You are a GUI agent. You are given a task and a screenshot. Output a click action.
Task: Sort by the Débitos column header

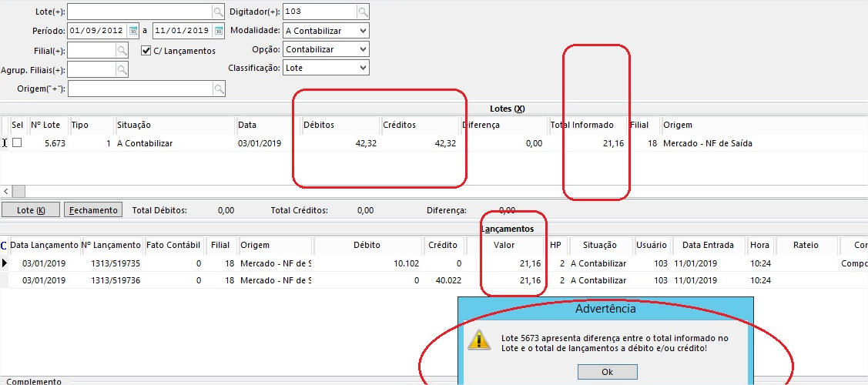click(339, 125)
